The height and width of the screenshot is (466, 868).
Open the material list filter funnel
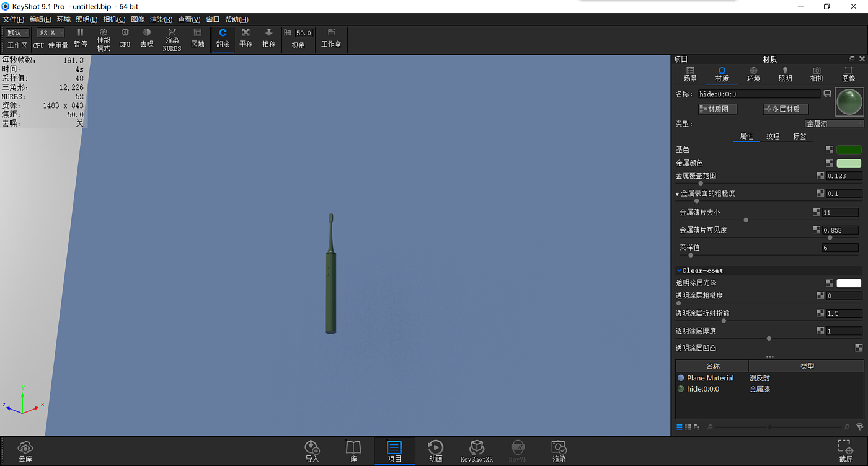pyautogui.click(x=859, y=427)
